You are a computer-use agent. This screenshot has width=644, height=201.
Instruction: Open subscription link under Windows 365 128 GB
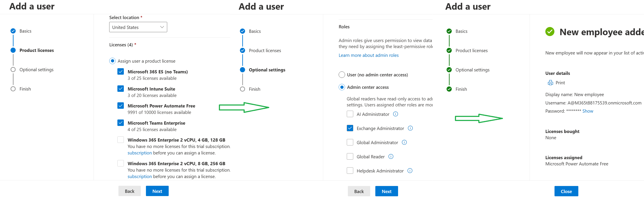[139, 153]
